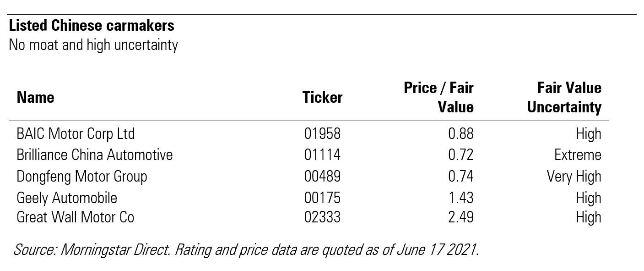The height and width of the screenshot is (271, 644).
Task: Click ticker 00489
Action: [322, 177]
